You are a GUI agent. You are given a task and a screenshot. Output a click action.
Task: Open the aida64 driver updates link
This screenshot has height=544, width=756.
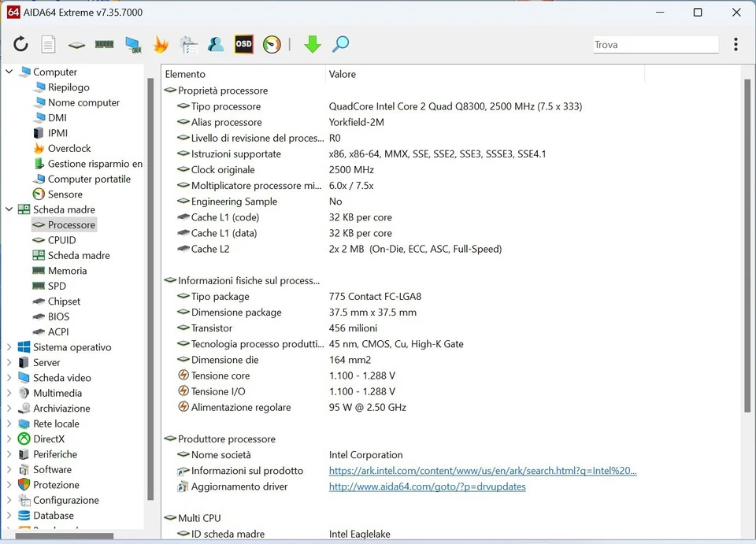[x=427, y=487]
